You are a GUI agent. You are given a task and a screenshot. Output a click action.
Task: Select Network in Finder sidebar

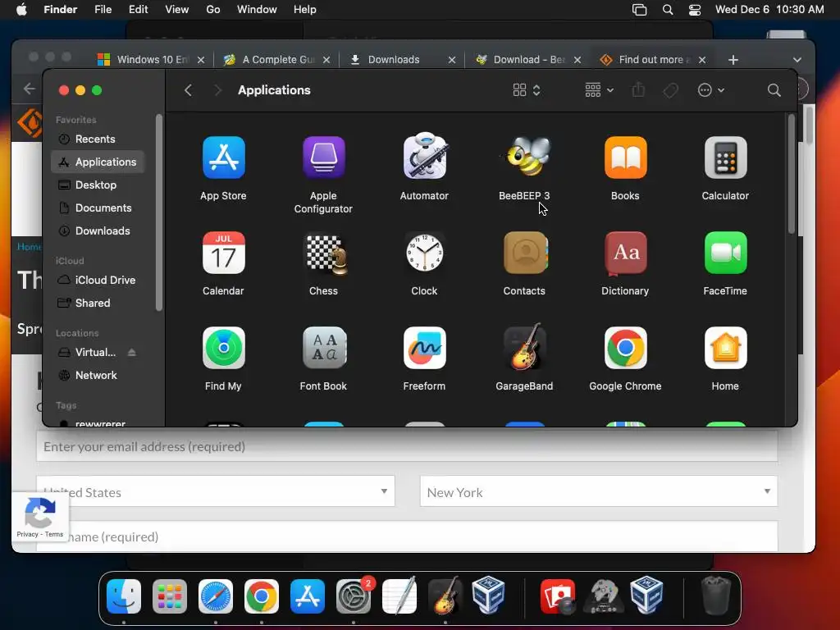96,376
